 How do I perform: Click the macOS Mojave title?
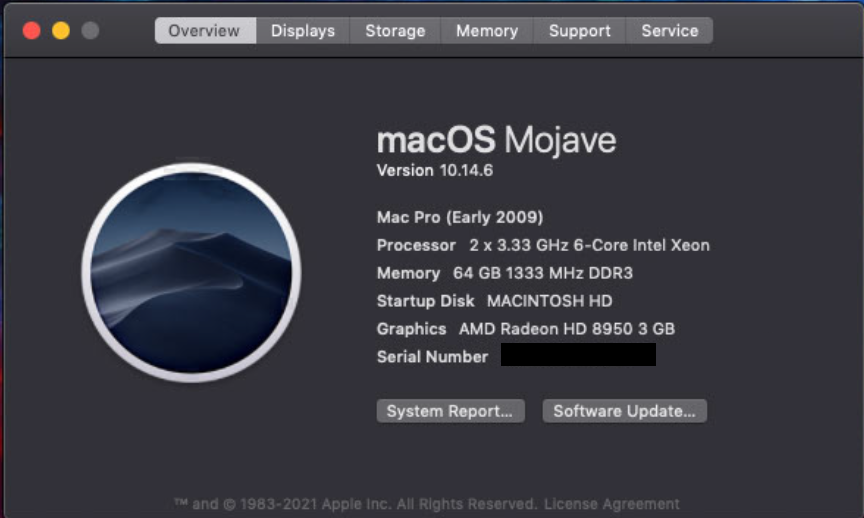(x=496, y=140)
